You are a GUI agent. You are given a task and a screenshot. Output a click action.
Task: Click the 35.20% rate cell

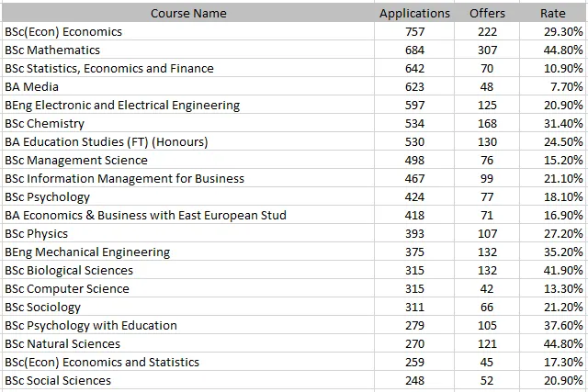(562, 252)
